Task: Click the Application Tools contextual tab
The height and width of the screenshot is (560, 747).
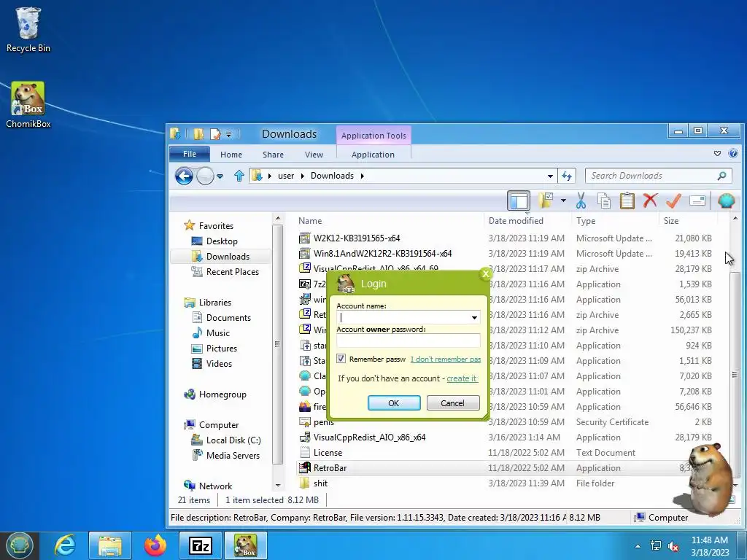Action: point(373,135)
